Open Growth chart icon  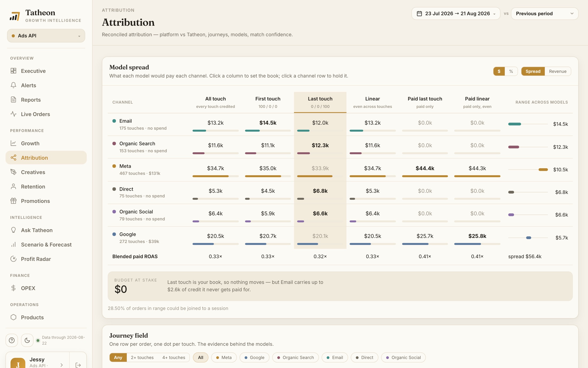(13, 143)
